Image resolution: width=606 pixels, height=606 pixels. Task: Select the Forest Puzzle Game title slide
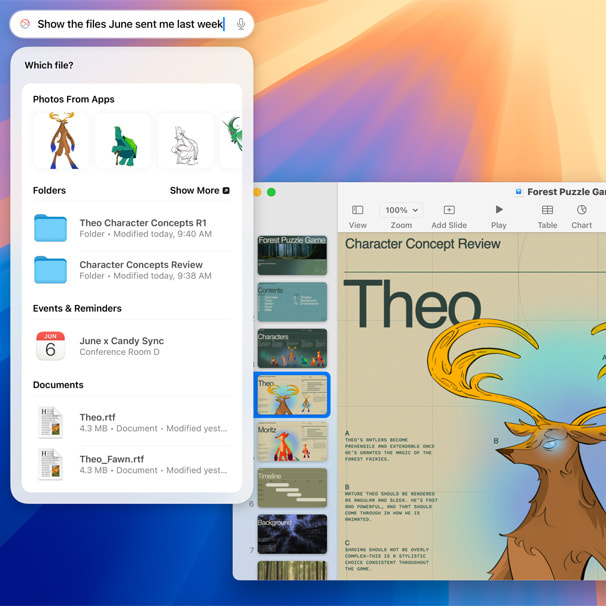pyautogui.click(x=292, y=255)
